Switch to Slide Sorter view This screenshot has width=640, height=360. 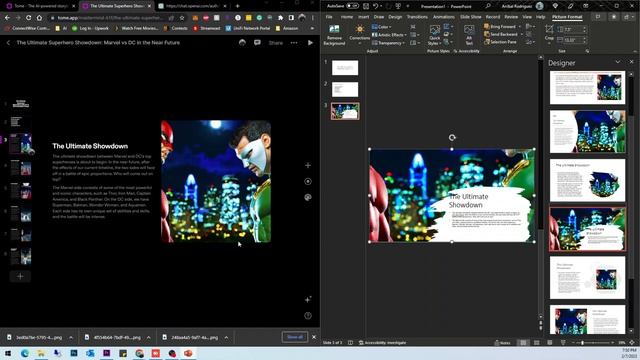(x=537, y=343)
